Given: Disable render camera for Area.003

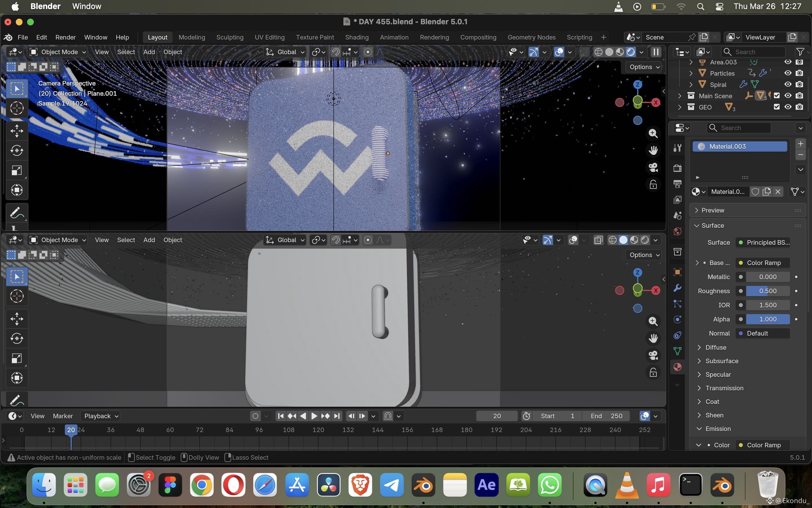Looking at the screenshot, I should point(800,62).
